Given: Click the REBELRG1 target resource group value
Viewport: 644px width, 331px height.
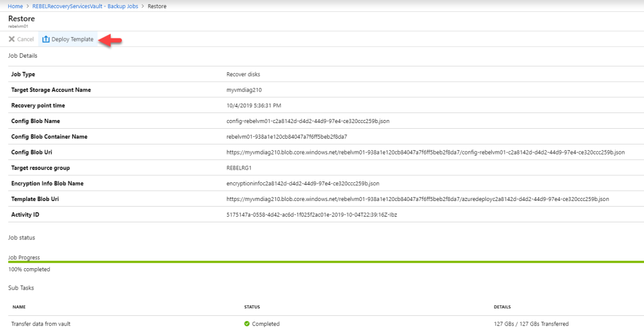Looking at the screenshot, I should click(x=240, y=168).
